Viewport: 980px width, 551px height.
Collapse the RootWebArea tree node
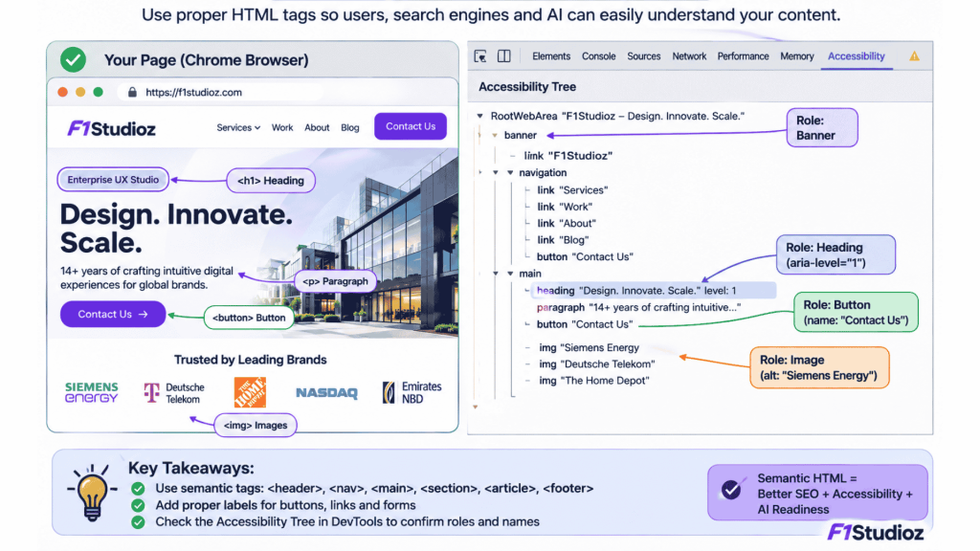click(x=480, y=116)
